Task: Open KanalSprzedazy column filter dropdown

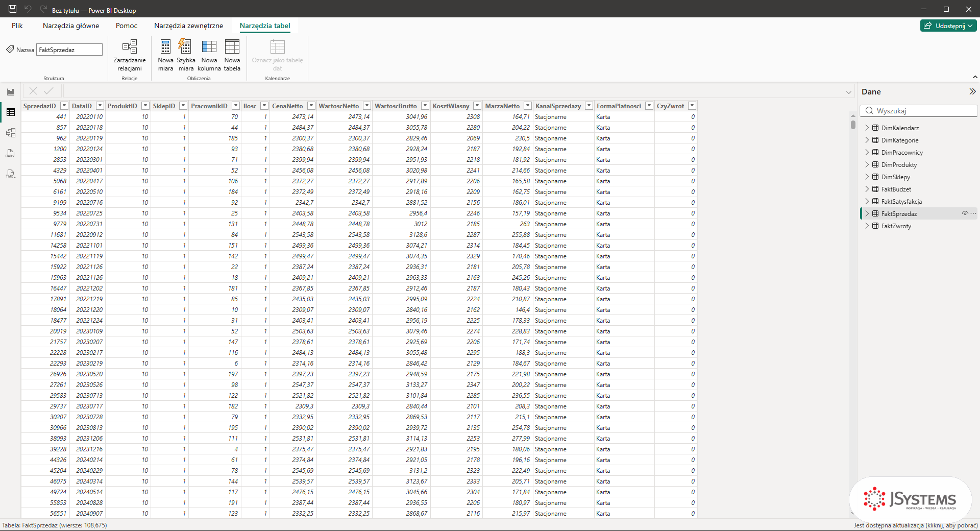Action: (589, 106)
